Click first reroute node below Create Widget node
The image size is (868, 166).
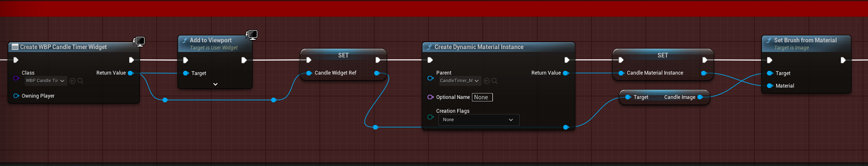pos(165,100)
